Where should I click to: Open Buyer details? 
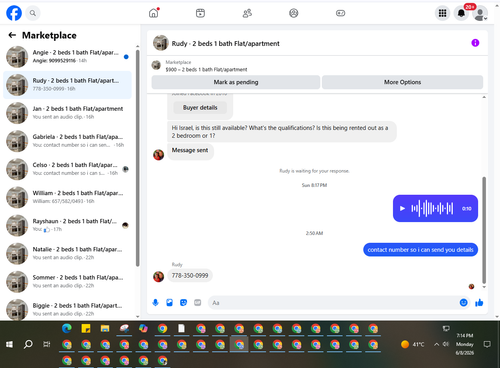tap(200, 108)
